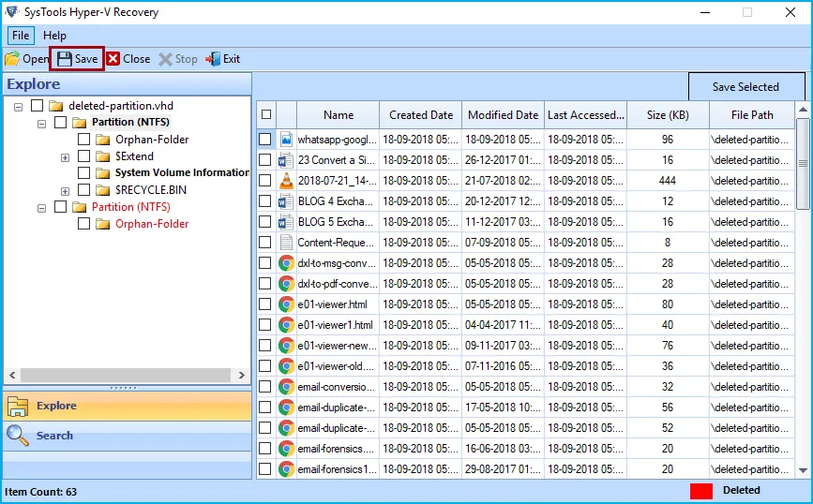The width and height of the screenshot is (813, 504).
Task: Expand the $RECYCLE.BIN tree node
Action: 65,190
